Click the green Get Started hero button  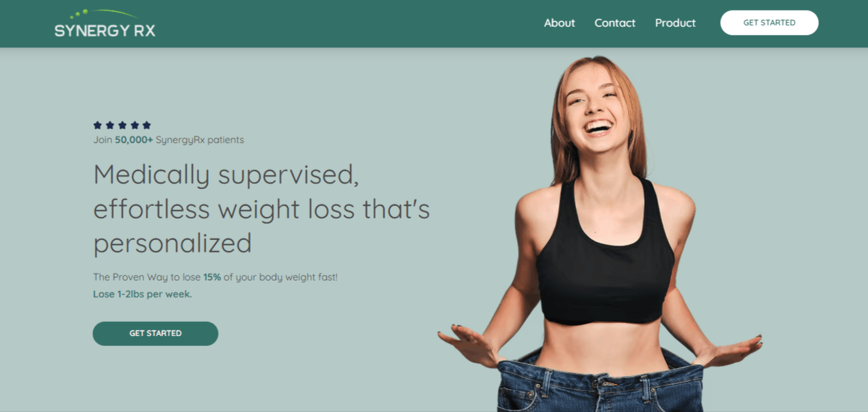point(155,334)
